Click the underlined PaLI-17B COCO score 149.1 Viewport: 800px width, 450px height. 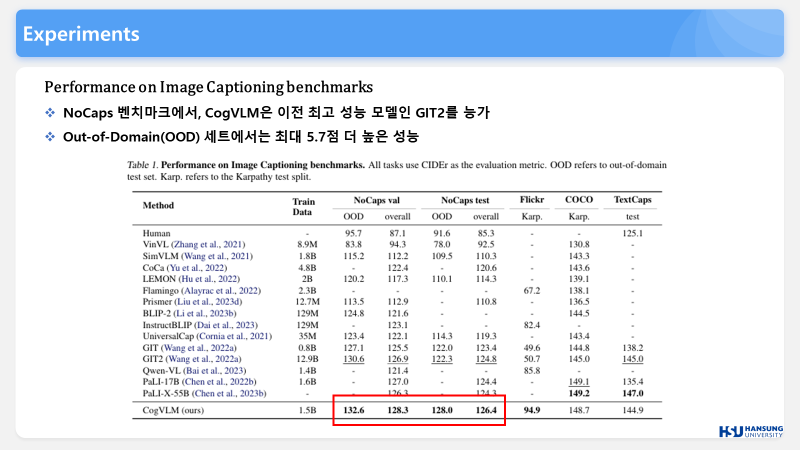(579, 382)
